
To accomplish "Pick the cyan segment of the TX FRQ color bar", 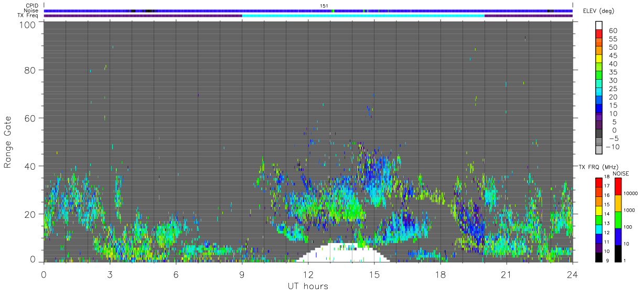I will point(598,229).
